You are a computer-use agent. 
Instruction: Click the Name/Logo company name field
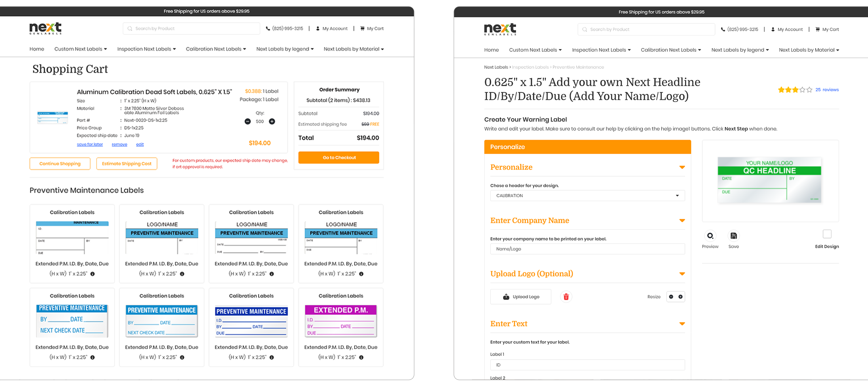[x=587, y=249]
